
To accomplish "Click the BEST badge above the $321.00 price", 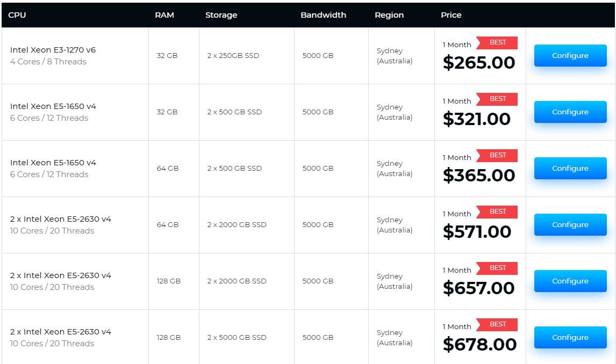I will [x=497, y=99].
